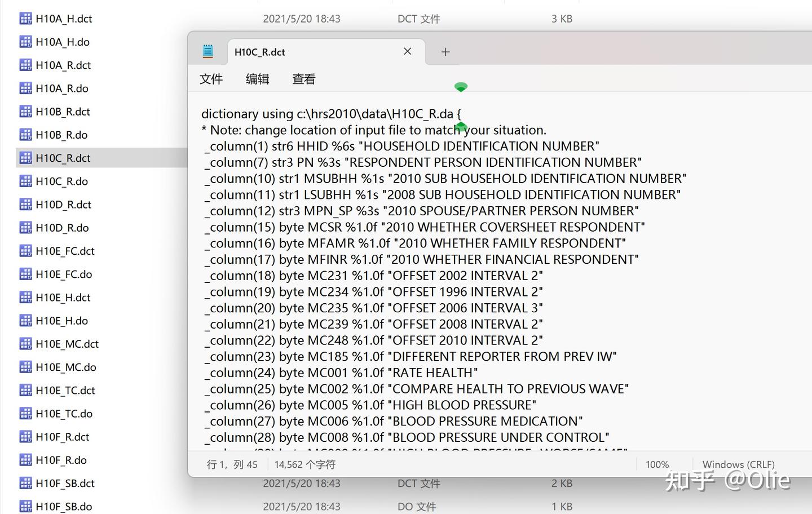Click the file icon beside H10F_R.dct
Image resolution: width=812 pixels, height=514 pixels.
coord(25,436)
